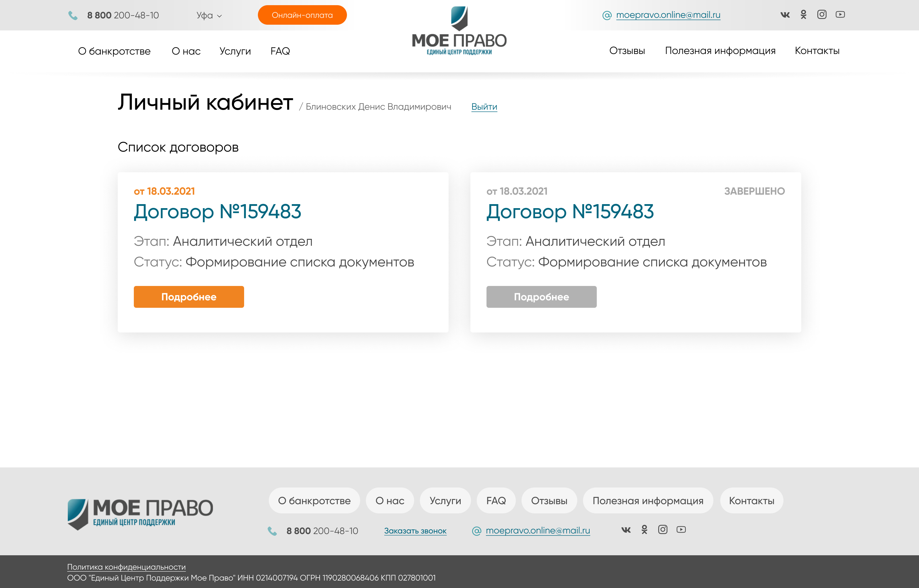Open Контакты in top menu

817,51
